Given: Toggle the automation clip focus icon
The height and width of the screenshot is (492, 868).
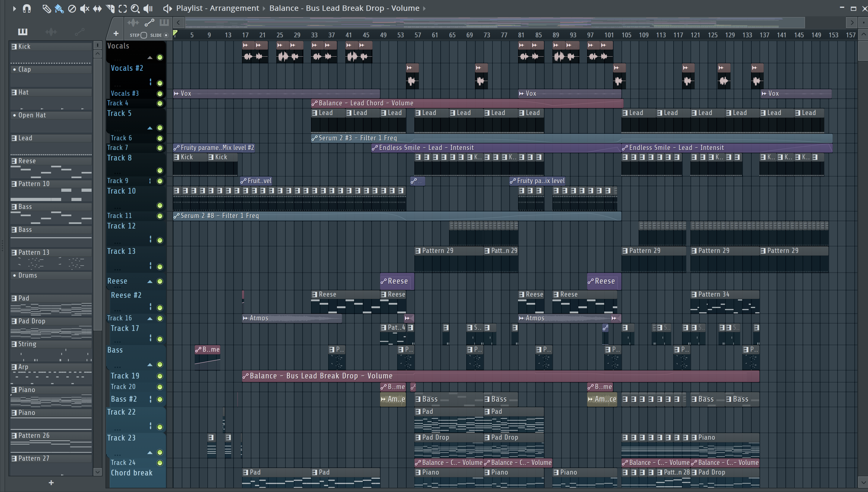Looking at the screenshot, I should (x=149, y=23).
